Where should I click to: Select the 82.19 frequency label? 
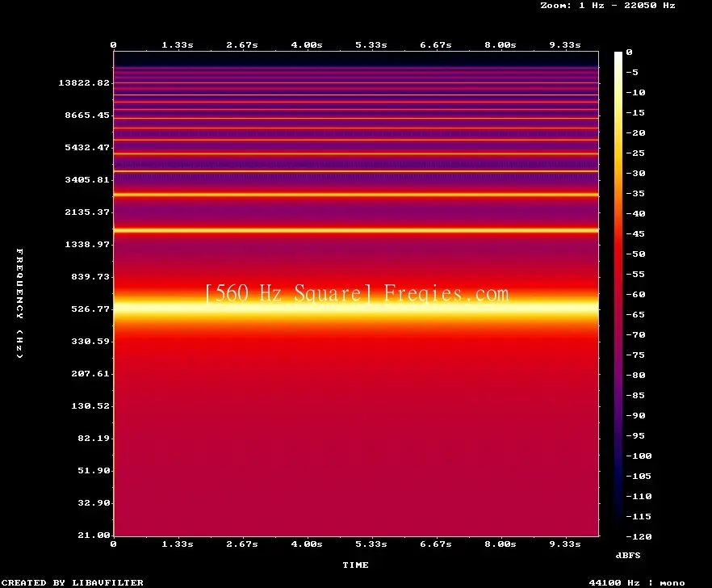94,438
